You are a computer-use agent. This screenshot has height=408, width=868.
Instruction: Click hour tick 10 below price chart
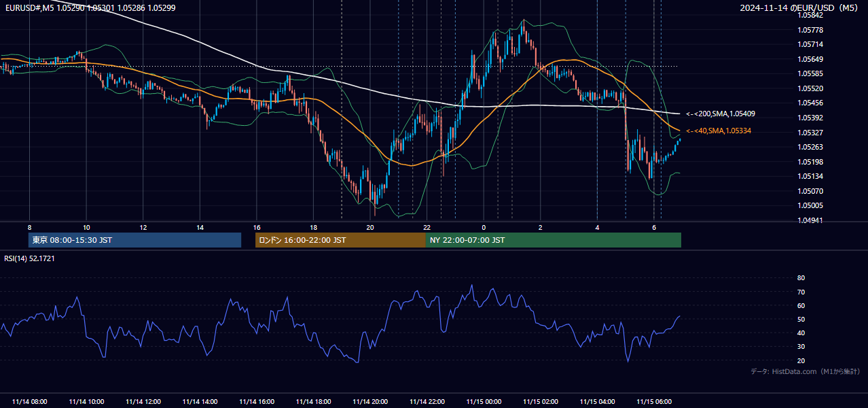click(x=86, y=227)
